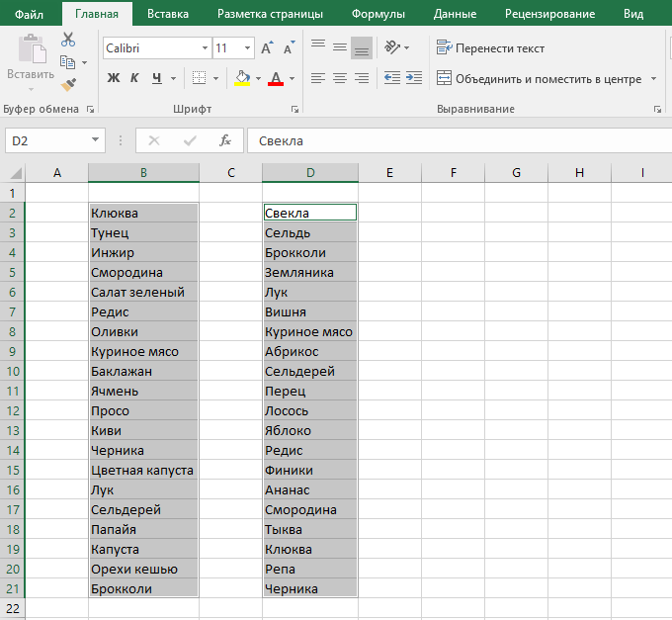
Task: Increase font size with large A
Action: pyautogui.click(x=267, y=48)
